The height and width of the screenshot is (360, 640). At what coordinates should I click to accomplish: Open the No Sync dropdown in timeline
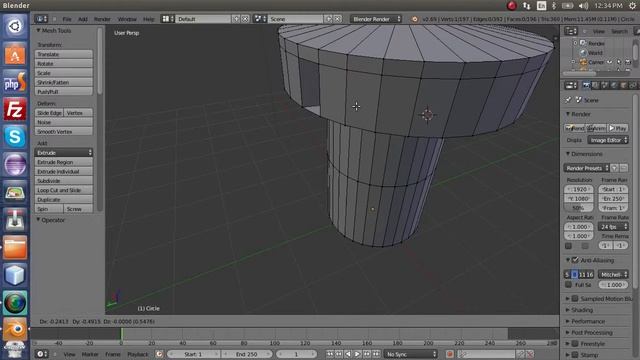click(x=411, y=354)
